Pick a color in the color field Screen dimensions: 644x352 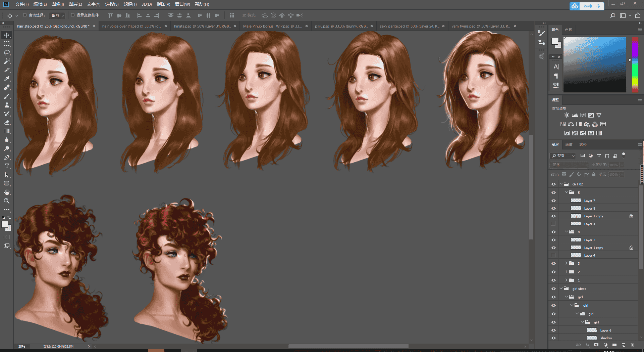(595, 64)
